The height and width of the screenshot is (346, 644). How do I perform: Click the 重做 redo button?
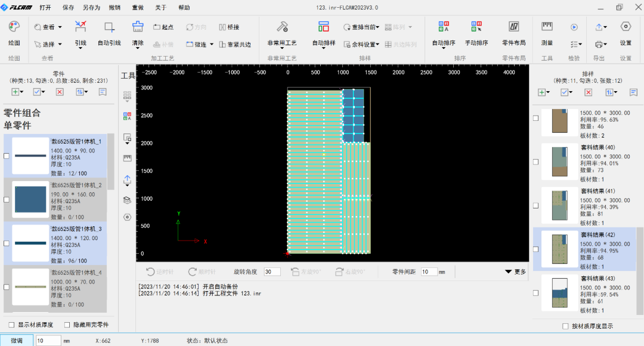point(138,7)
